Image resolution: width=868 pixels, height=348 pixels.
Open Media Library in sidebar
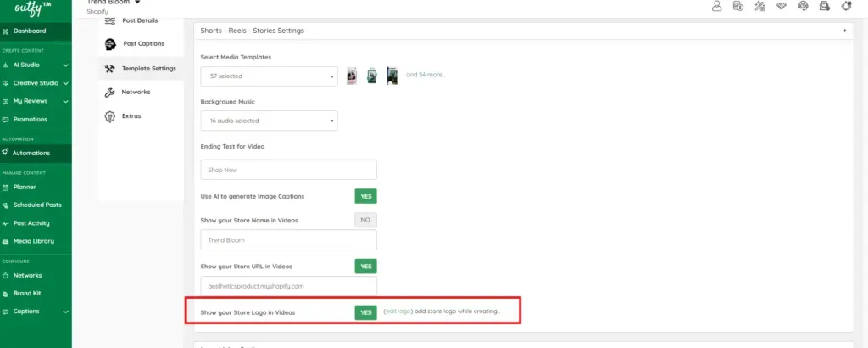[x=36, y=242]
